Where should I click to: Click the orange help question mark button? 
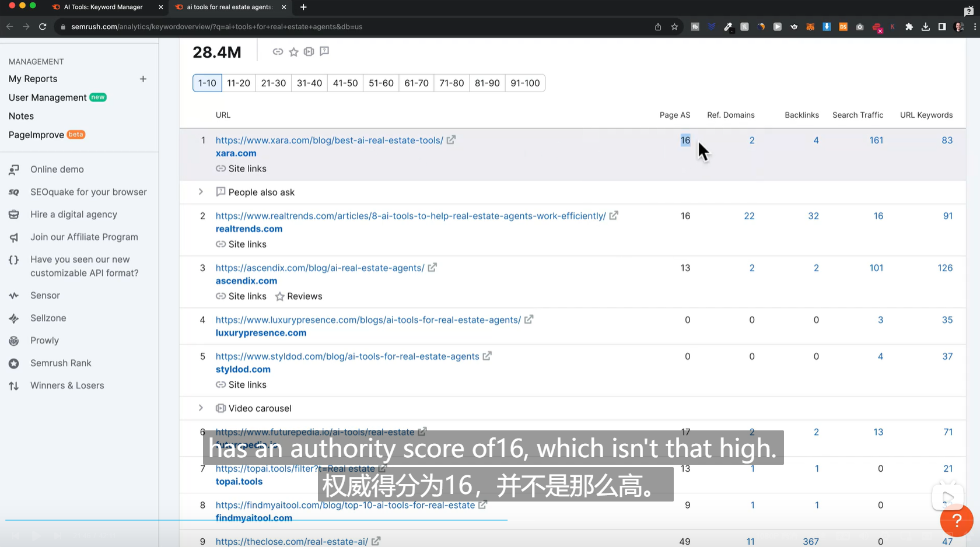956,520
